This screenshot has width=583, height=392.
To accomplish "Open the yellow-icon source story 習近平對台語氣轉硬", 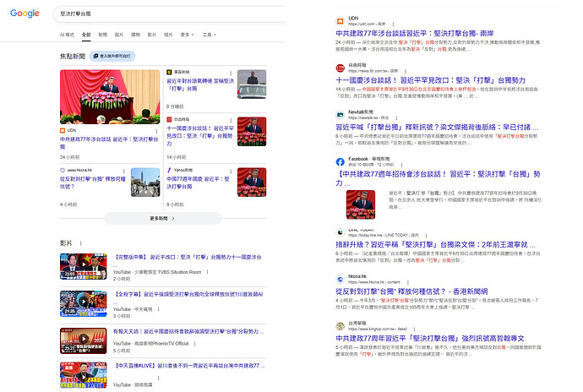I will pos(200,84).
